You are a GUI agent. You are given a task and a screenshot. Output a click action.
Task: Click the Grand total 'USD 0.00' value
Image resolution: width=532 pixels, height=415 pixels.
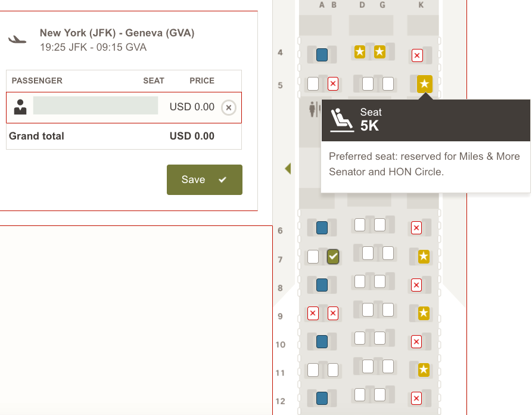click(x=192, y=136)
